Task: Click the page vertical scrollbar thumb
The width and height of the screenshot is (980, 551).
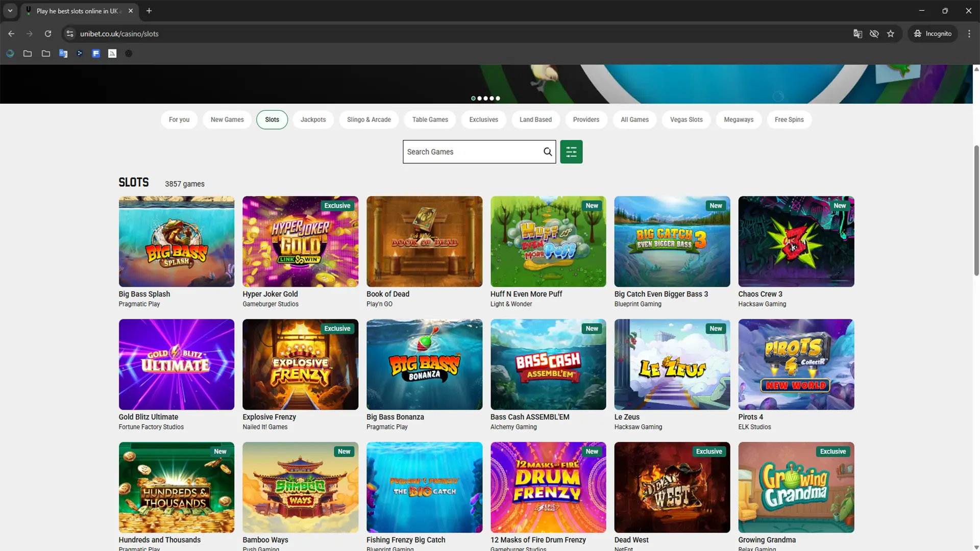Action: [x=976, y=209]
